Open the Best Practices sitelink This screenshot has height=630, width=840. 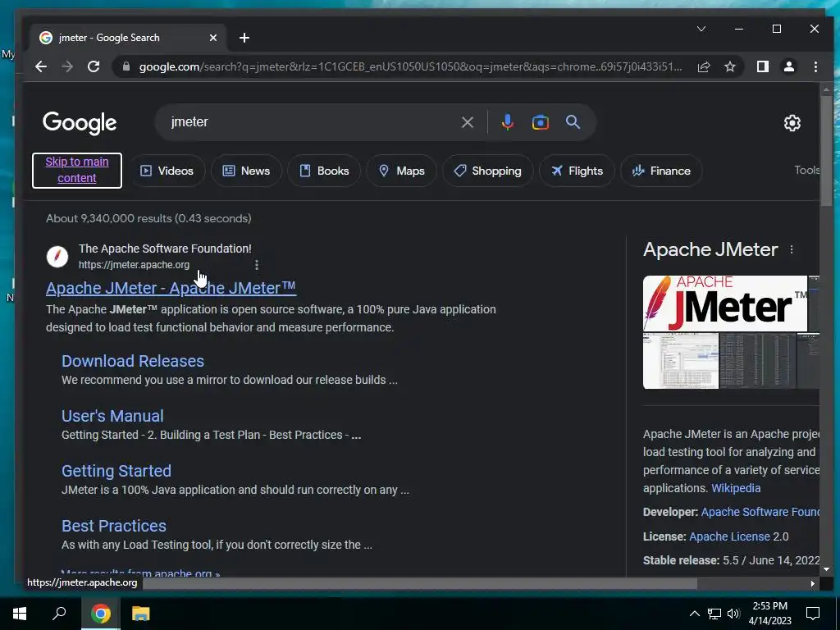tap(113, 526)
